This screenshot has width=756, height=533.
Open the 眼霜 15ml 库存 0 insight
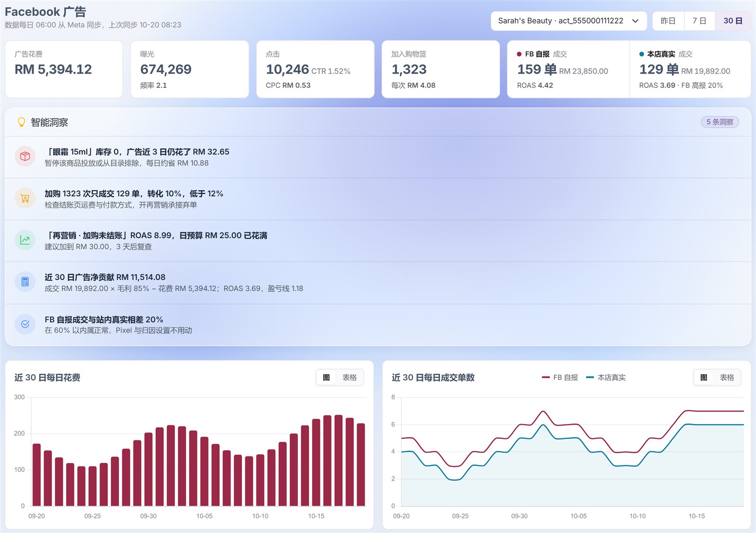378,157
